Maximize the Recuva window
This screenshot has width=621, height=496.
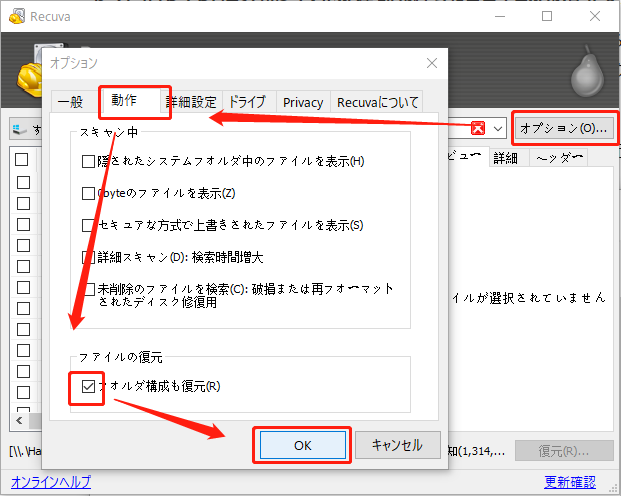(547, 16)
